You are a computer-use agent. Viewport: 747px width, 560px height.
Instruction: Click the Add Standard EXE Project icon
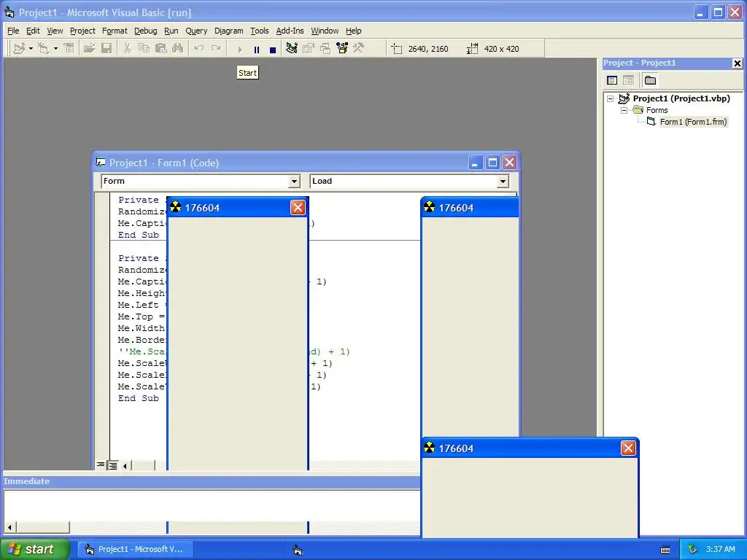pyautogui.click(x=19, y=49)
